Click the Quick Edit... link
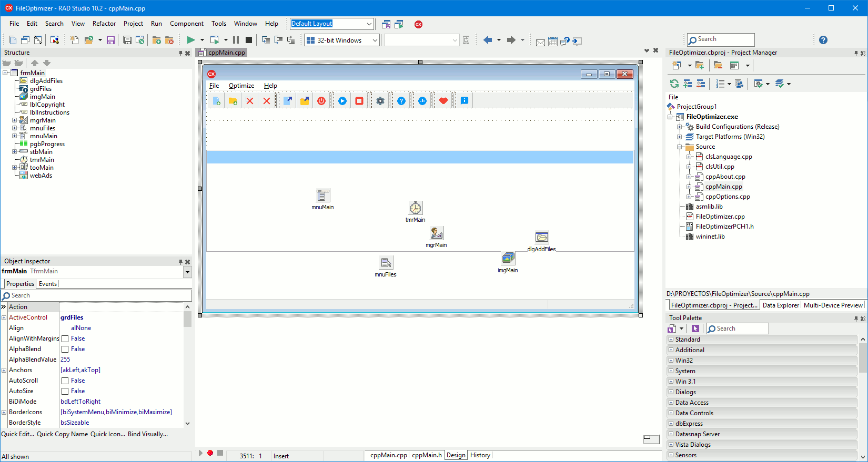This screenshot has width=868, height=462. tap(18, 434)
